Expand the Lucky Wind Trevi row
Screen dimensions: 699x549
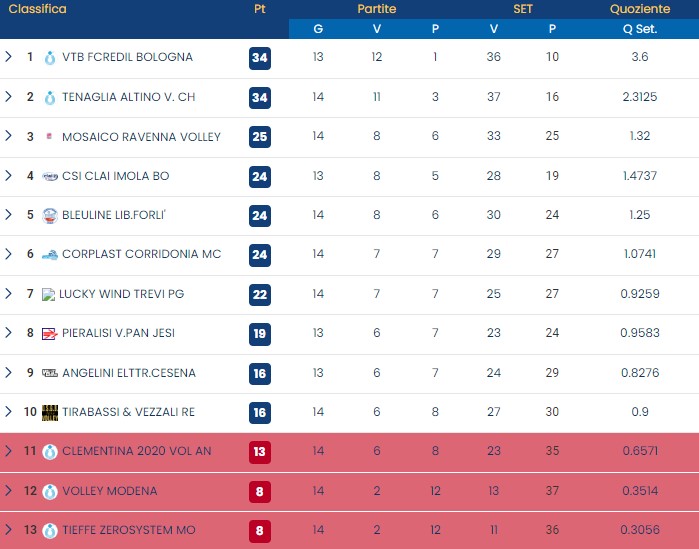coord(9,294)
